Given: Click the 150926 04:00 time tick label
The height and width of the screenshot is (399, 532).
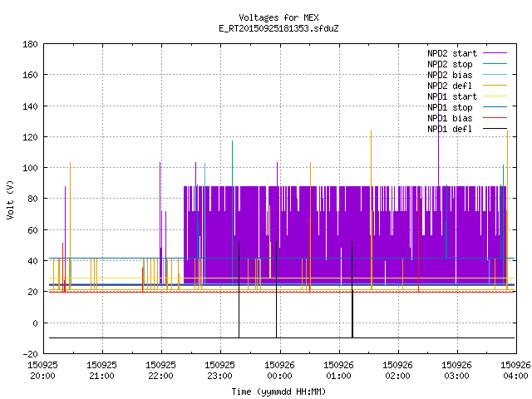Looking at the screenshot, I should (515, 370).
